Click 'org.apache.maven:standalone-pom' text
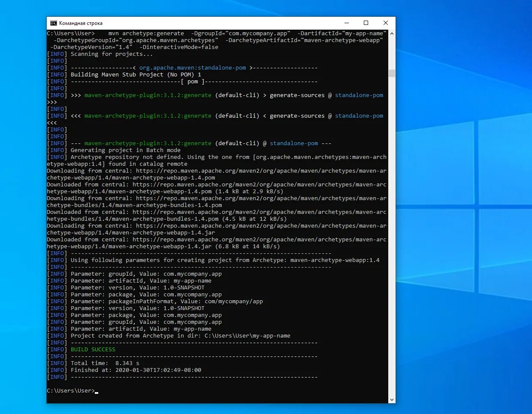Screen dimensions: 532x414 point(193,68)
